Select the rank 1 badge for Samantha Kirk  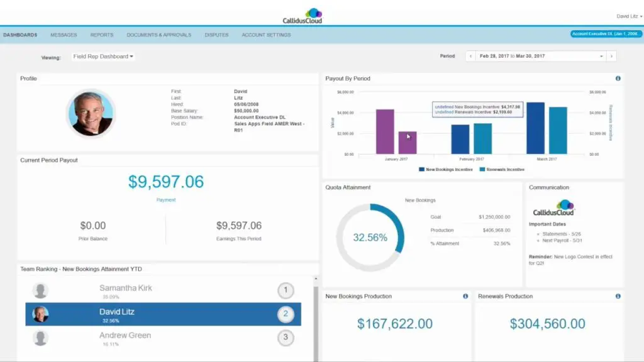pos(286,290)
